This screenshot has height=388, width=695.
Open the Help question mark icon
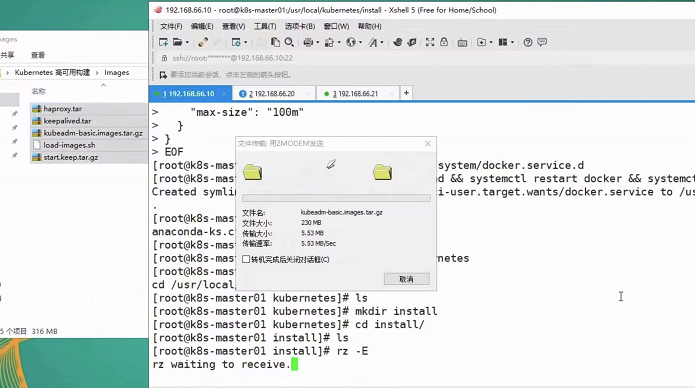point(527,42)
